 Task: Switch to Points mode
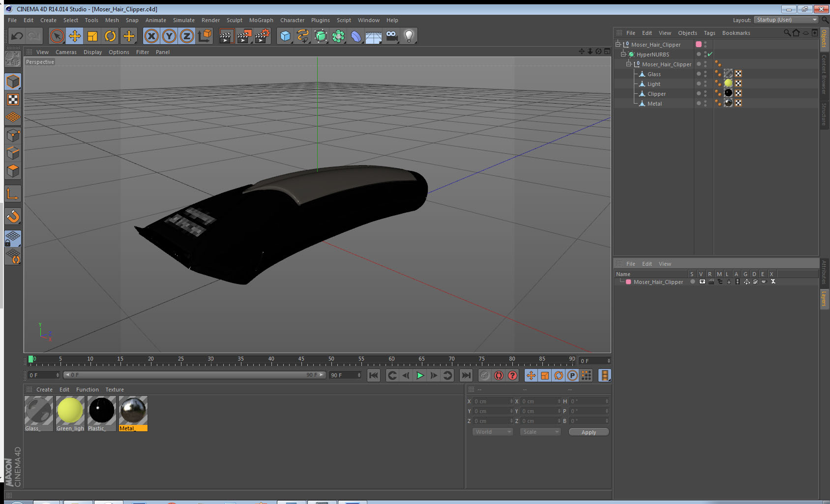point(13,136)
